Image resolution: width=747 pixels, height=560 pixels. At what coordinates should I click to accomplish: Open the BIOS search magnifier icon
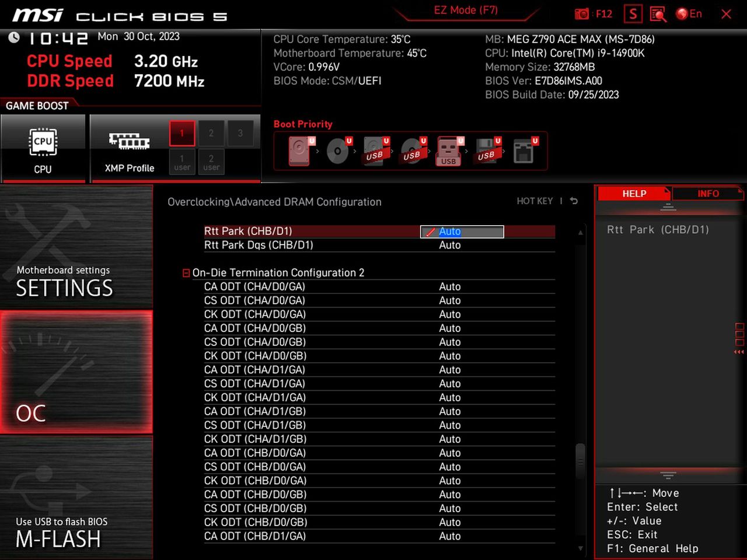[x=658, y=14]
